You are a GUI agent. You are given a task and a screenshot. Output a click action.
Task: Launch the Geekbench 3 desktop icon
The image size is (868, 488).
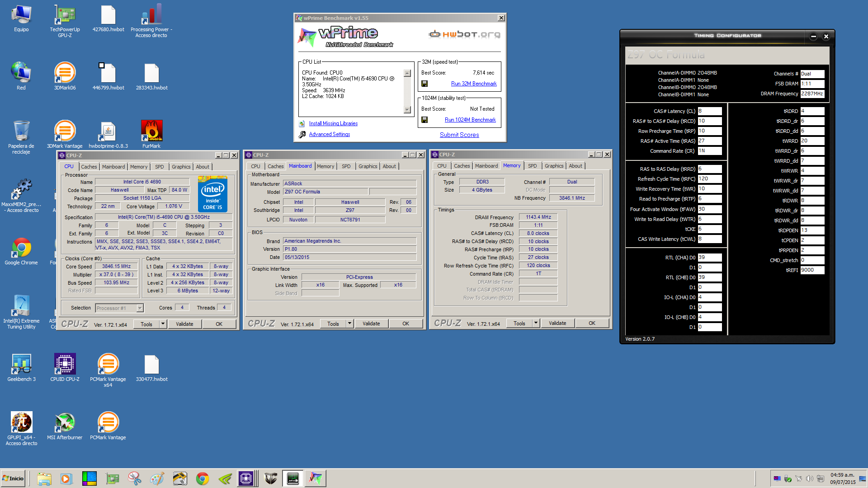coord(21,367)
